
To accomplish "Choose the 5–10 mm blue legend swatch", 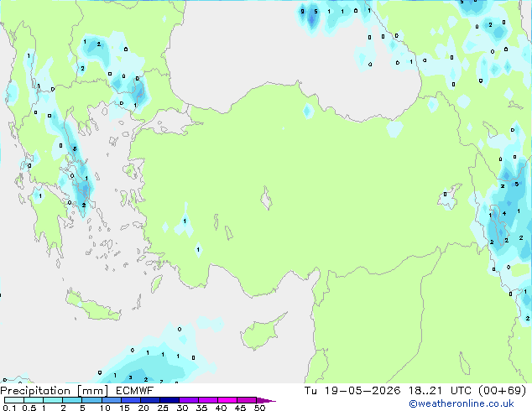I will point(91,400).
